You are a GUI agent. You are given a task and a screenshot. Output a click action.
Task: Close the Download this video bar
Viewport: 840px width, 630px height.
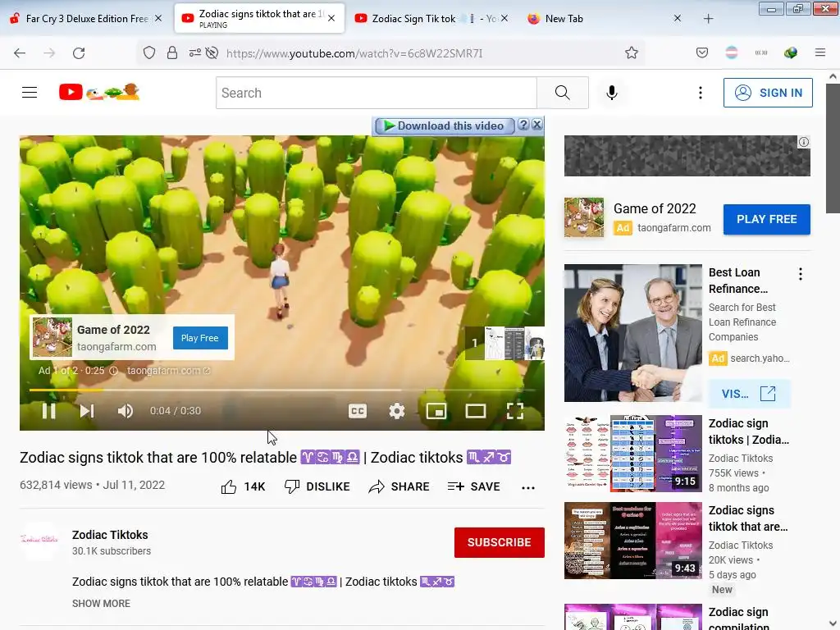click(x=536, y=125)
